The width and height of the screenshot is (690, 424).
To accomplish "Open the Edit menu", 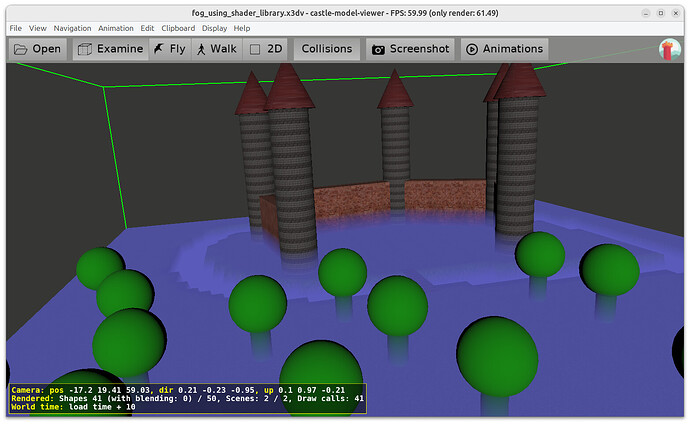I will tap(147, 28).
